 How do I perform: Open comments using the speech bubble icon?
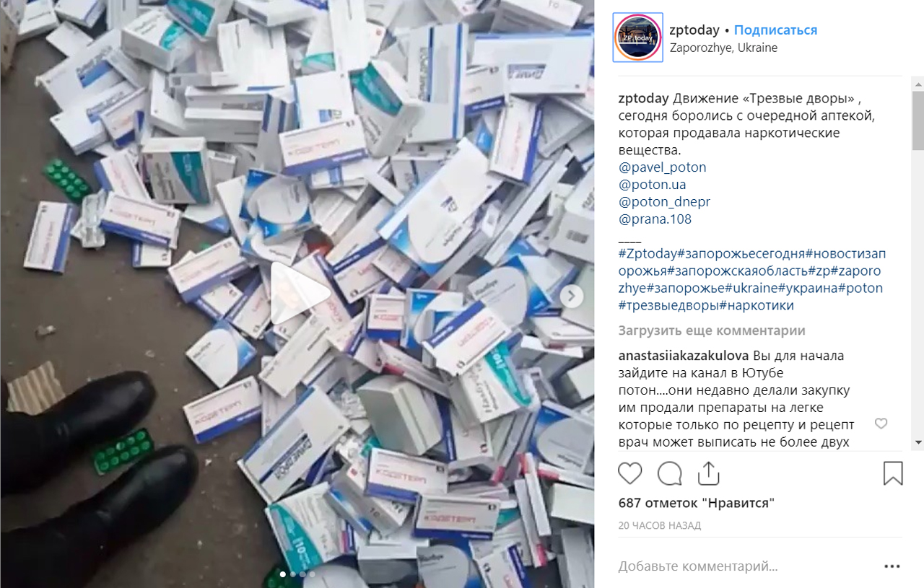pyautogui.click(x=669, y=473)
